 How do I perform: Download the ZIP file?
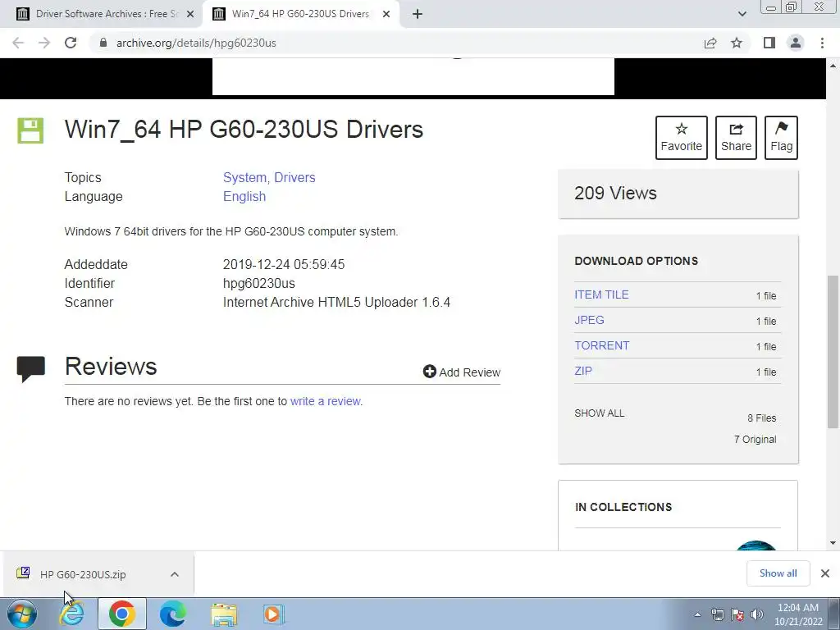[x=583, y=371]
